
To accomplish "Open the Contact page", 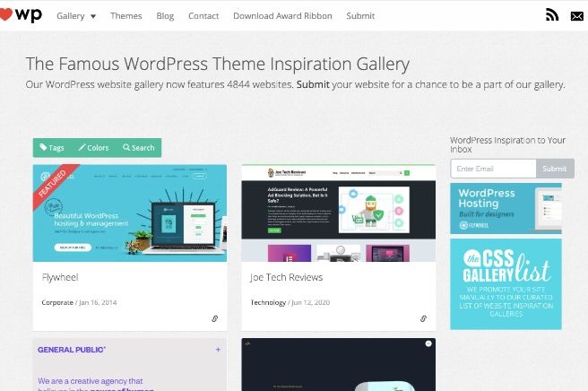I will click(x=203, y=16).
